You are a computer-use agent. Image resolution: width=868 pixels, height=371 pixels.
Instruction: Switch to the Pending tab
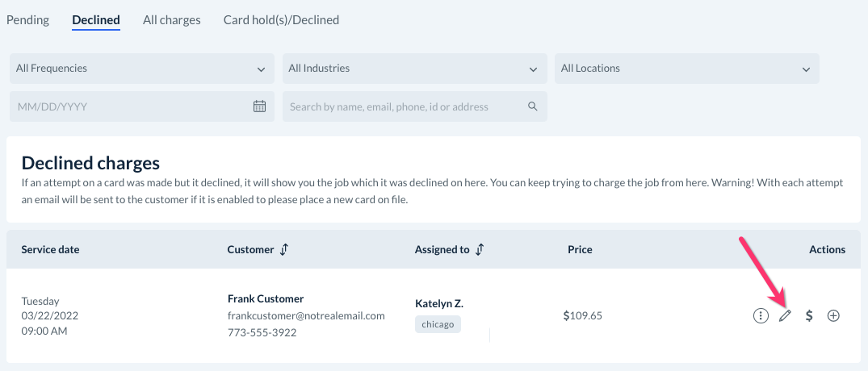pyautogui.click(x=27, y=20)
